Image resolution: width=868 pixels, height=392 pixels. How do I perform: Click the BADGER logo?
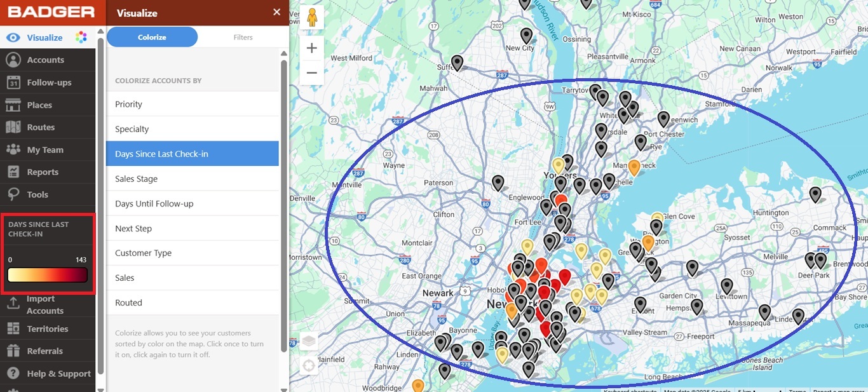[x=51, y=12]
